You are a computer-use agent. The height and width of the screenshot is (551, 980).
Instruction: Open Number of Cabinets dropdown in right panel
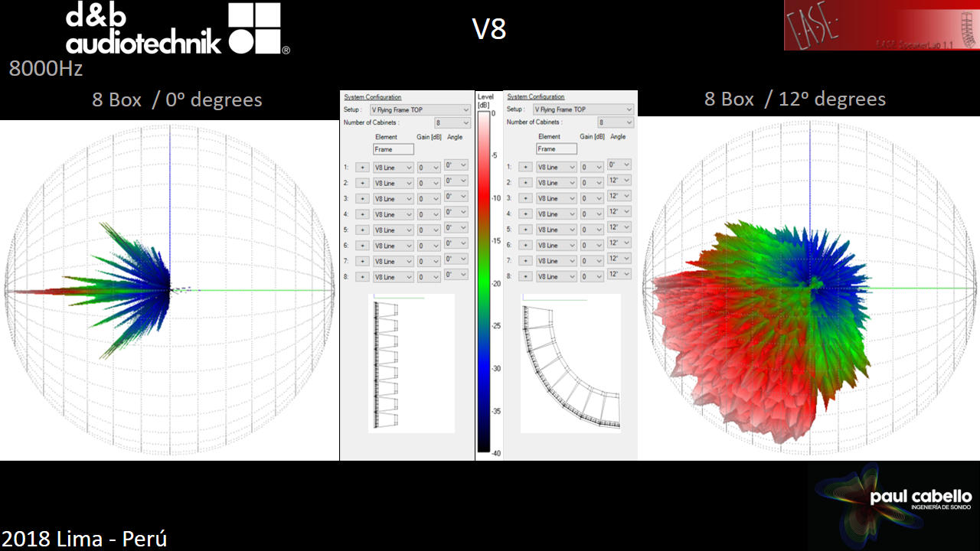point(616,122)
